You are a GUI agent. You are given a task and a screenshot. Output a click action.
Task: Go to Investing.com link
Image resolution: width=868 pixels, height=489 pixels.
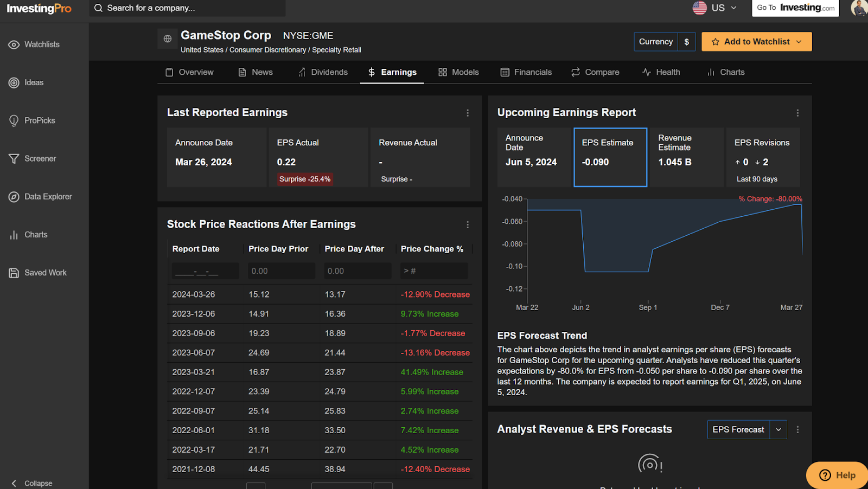coord(795,8)
